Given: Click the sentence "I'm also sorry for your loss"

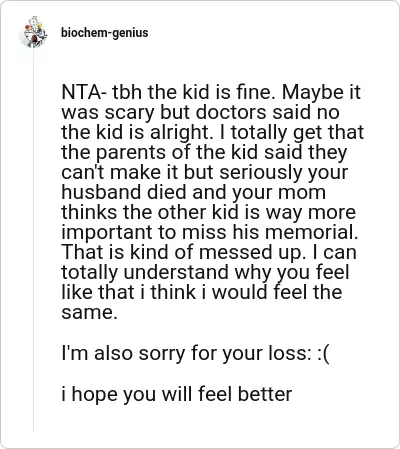Looking at the screenshot, I should pyautogui.click(x=186, y=353).
